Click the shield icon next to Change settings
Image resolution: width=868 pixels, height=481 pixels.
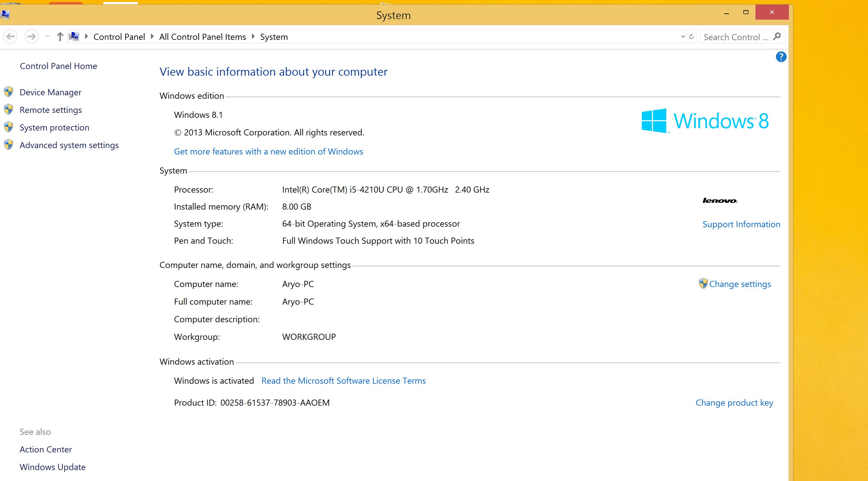point(703,283)
